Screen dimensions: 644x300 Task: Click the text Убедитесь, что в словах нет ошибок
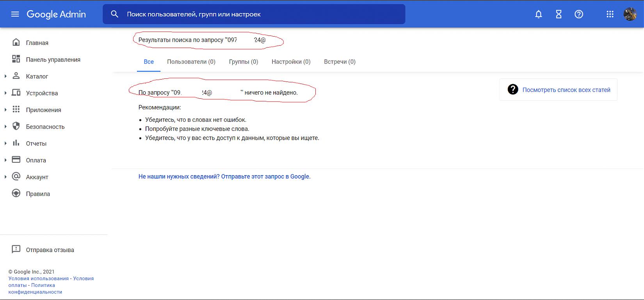196,120
